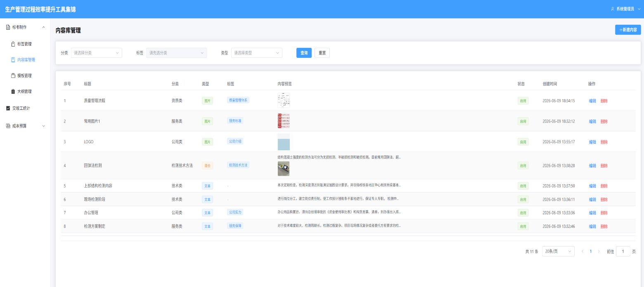Open the 分类 请选择分类 dropdown
The height and width of the screenshot is (287, 644).
coord(97,53)
